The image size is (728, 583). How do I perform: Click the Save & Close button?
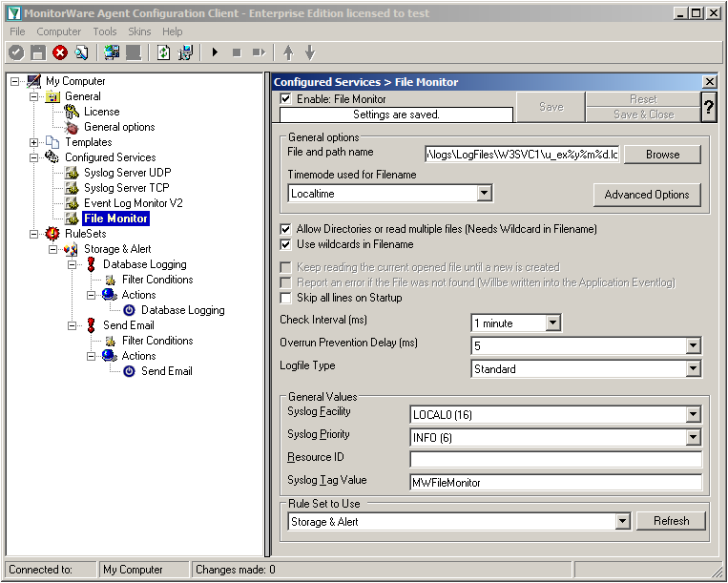point(643,115)
